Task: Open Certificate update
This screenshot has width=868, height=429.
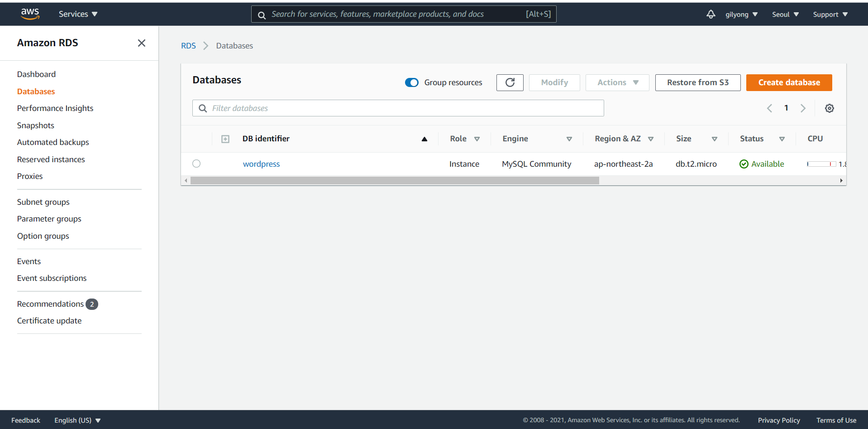Action: click(x=49, y=321)
